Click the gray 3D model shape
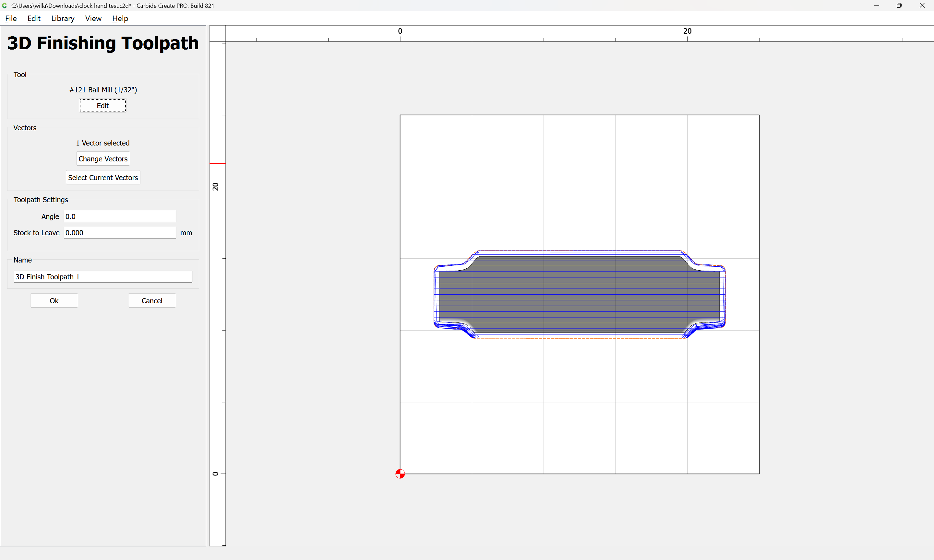 tap(580, 294)
